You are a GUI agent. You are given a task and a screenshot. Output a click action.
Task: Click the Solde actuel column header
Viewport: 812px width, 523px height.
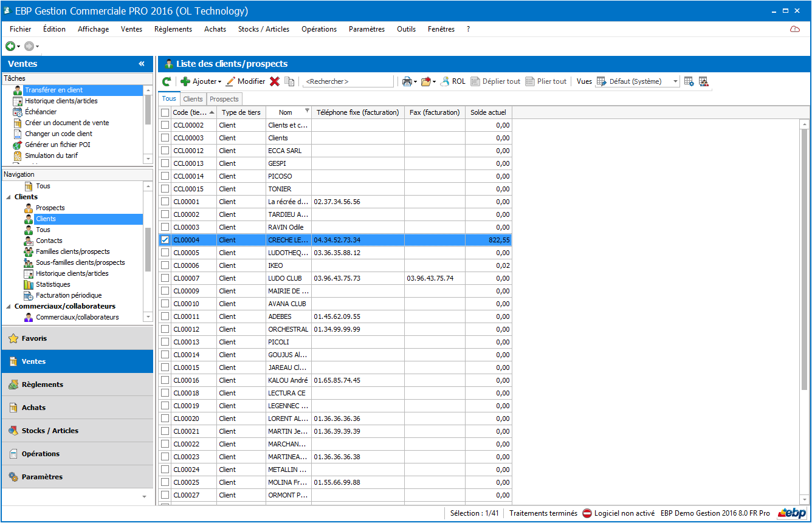click(489, 112)
